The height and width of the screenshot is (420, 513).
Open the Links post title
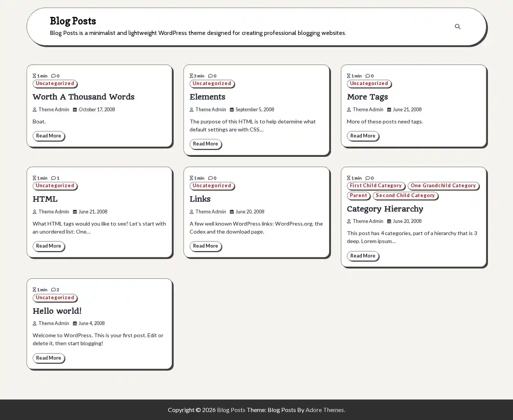[200, 199]
